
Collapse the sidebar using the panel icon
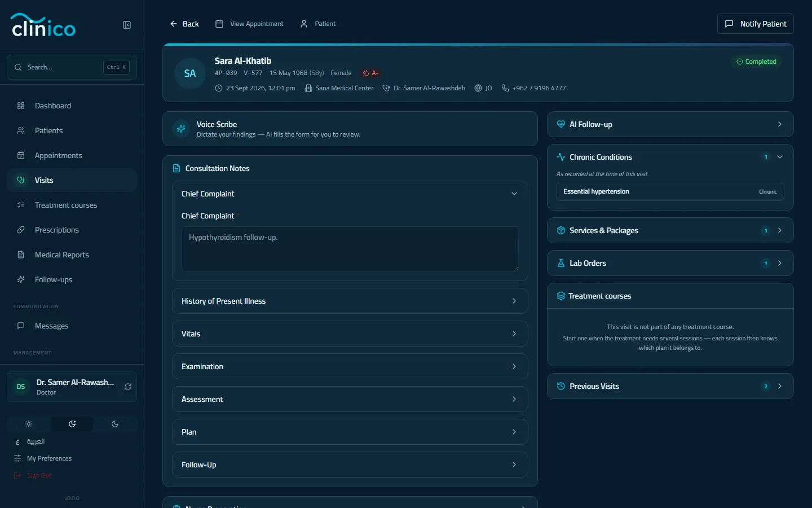(x=127, y=25)
